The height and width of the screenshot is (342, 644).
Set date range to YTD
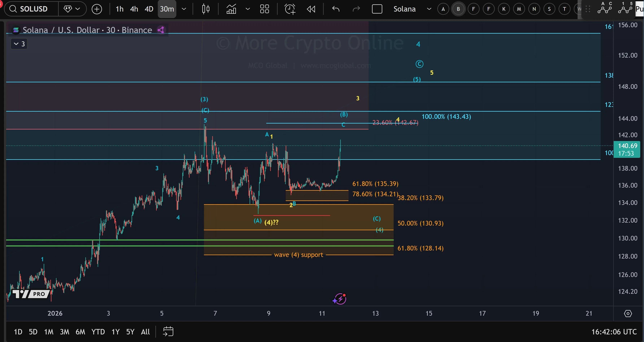point(98,332)
